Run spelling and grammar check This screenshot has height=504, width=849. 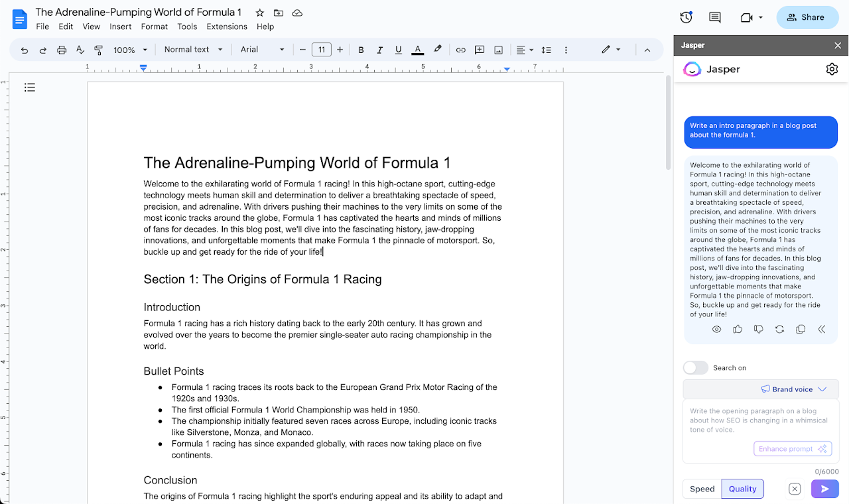pos(80,50)
